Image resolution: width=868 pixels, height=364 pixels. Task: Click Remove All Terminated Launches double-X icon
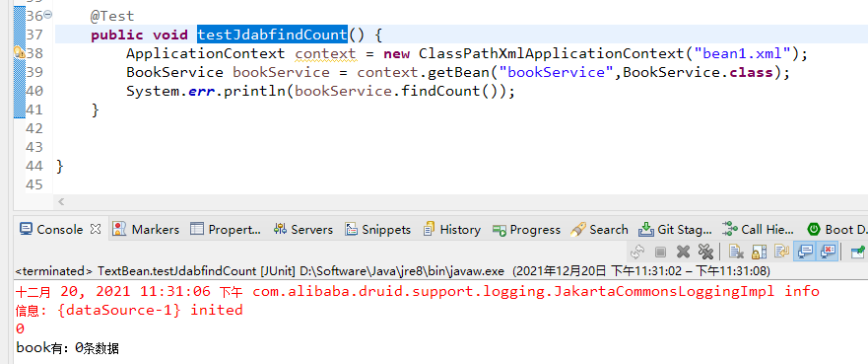coord(705,253)
